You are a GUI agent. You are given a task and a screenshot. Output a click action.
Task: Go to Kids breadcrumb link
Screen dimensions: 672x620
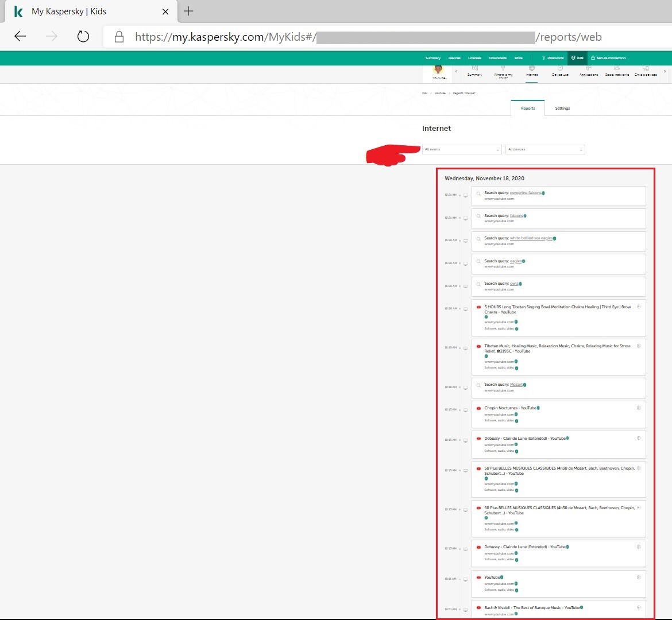coord(424,93)
